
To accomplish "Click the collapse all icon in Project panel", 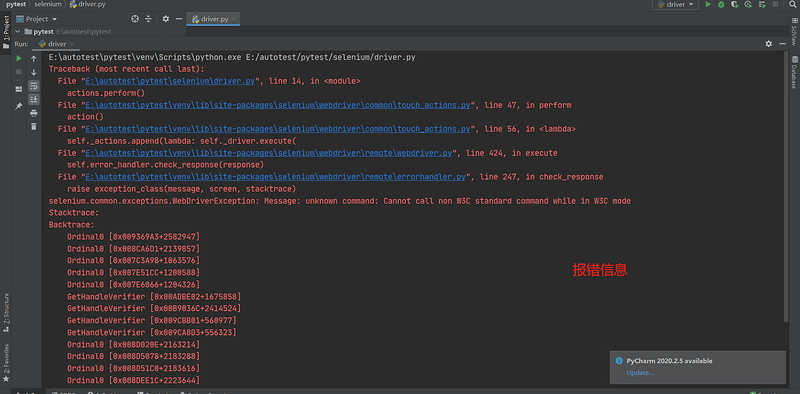I will (148, 19).
